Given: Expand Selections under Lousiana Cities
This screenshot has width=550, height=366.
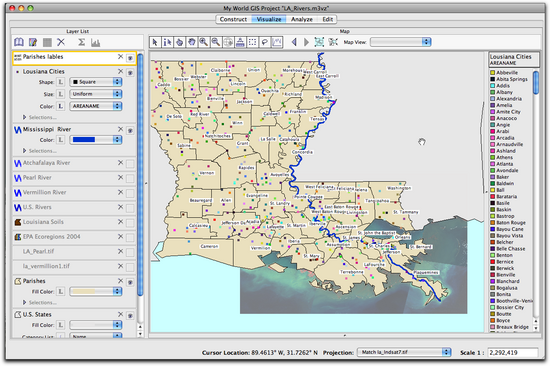Looking at the screenshot, I should [x=40, y=117].
